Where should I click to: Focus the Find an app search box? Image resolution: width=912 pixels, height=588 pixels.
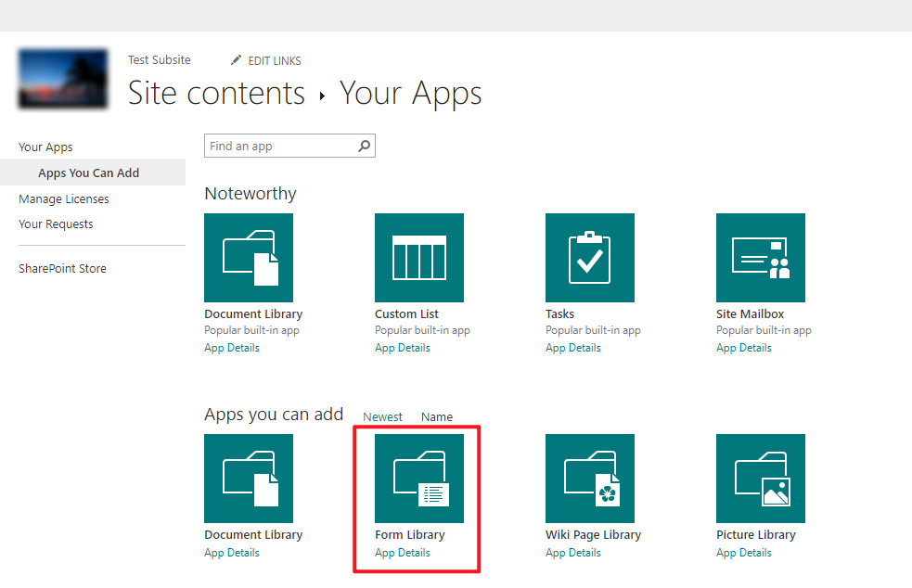click(x=289, y=146)
